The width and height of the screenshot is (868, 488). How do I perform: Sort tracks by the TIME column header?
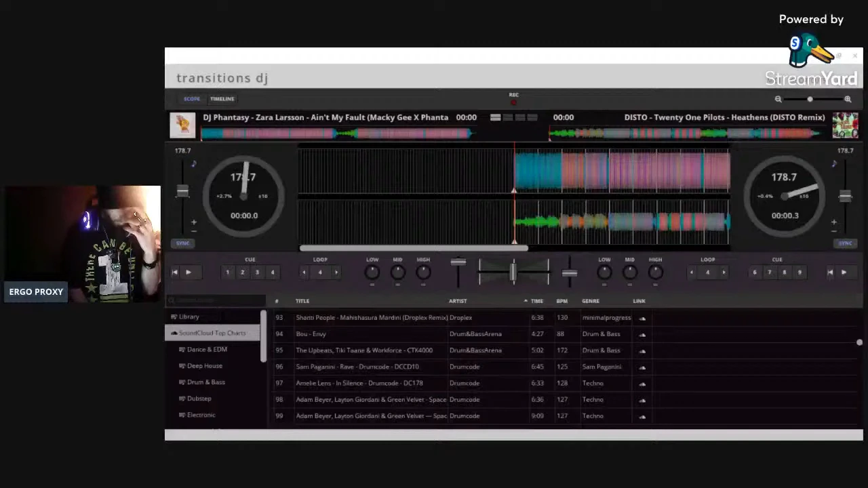tap(536, 301)
